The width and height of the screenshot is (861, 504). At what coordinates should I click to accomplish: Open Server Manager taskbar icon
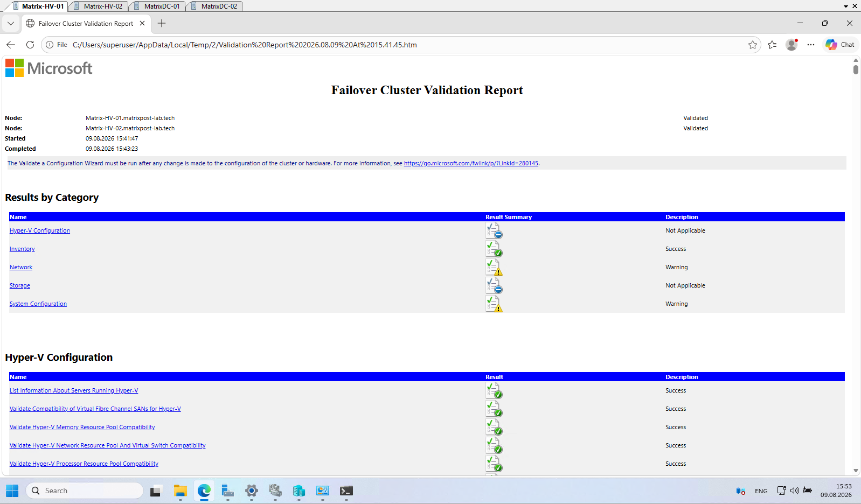pyautogui.click(x=227, y=491)
